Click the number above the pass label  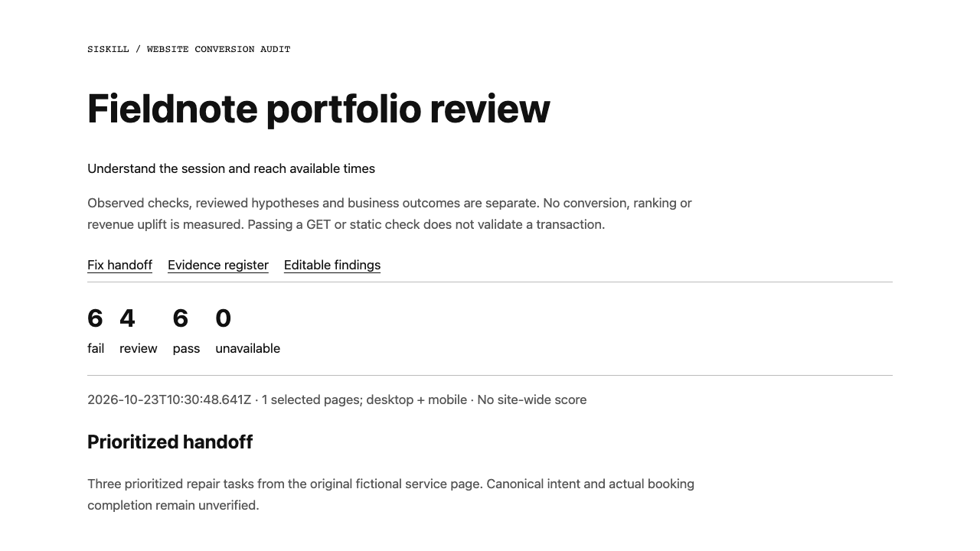pos(181,318)
